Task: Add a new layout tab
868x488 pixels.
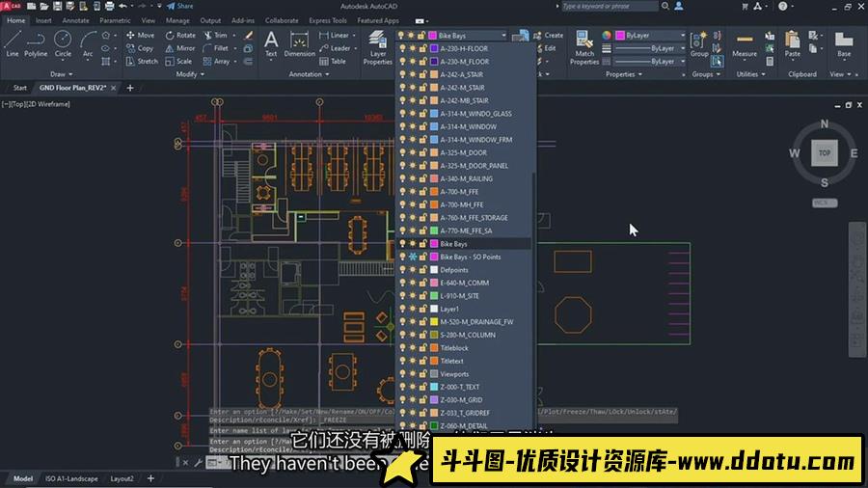Action: point(150,478)
